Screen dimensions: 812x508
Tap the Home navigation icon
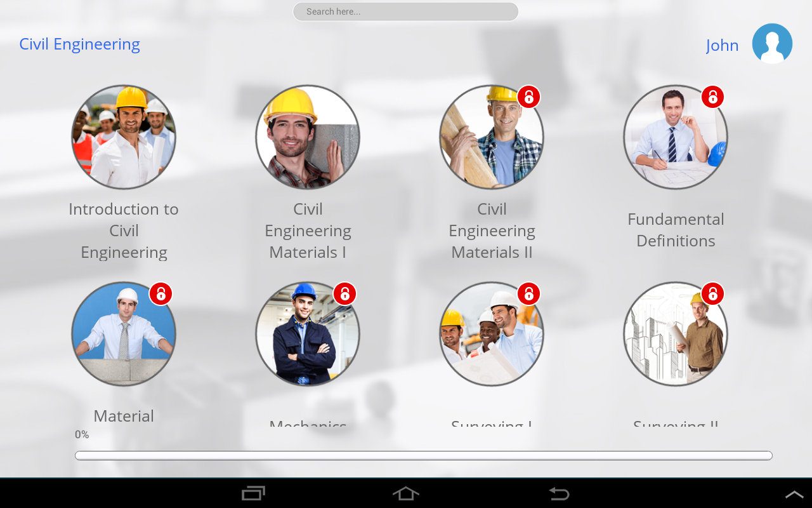click(405, 493)
